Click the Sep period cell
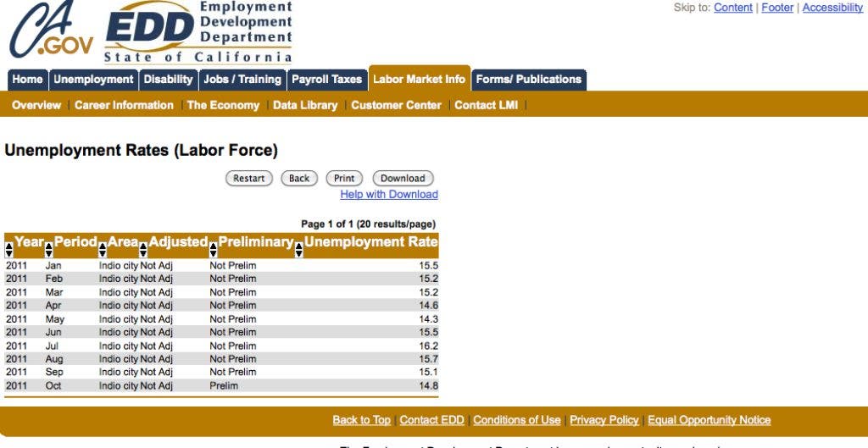This screenshot has width=868, height=448. (x=53, y=373)
